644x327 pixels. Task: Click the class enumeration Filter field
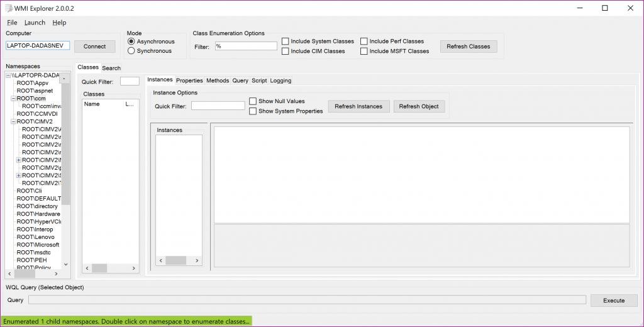pyautogui.click(x=246, y=46)
